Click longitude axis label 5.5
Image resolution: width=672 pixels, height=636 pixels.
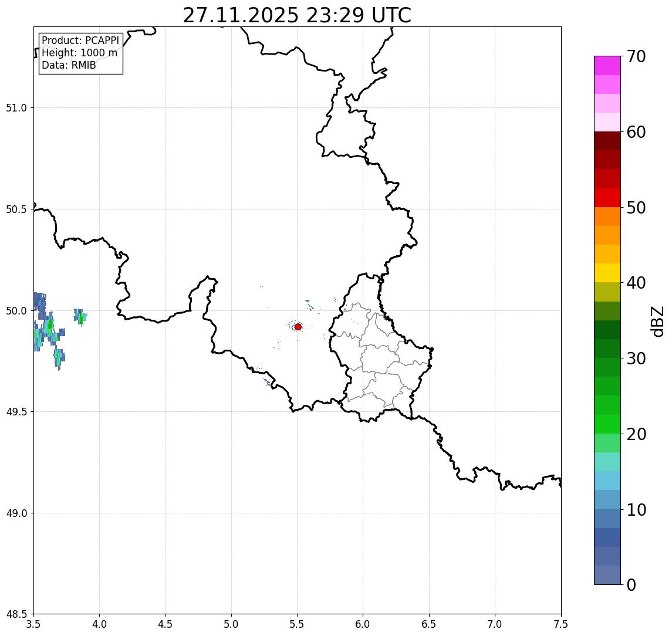click(298, 624)
